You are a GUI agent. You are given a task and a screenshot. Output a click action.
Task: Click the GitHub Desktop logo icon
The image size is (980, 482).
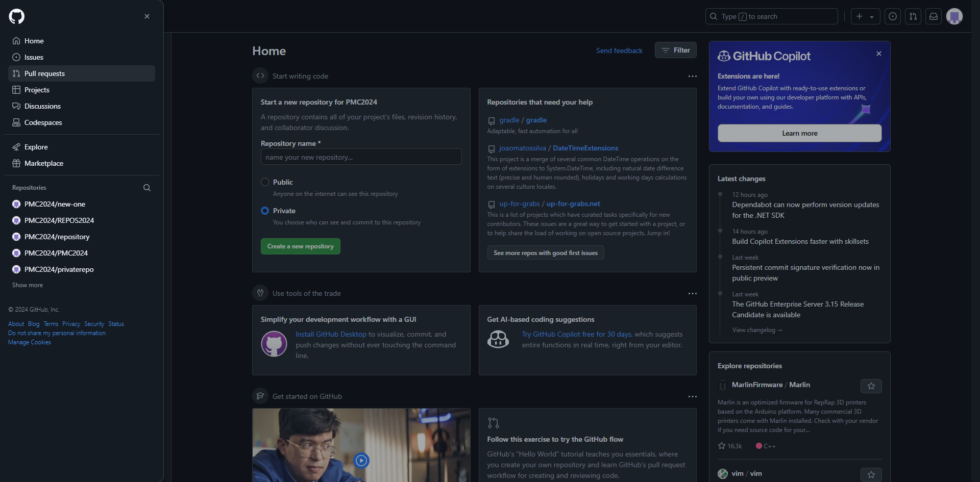pos(274,344)
